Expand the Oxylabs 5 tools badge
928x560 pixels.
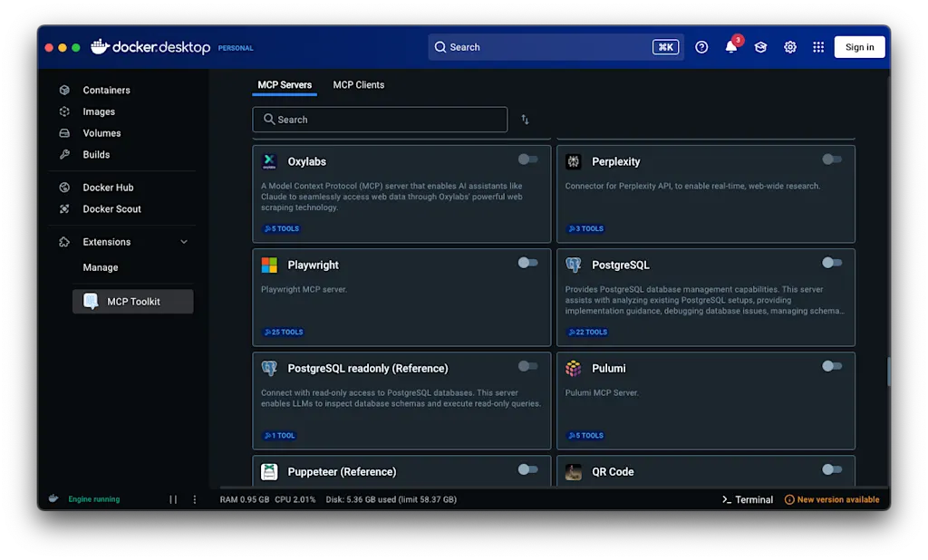click(x=282, y=228)
